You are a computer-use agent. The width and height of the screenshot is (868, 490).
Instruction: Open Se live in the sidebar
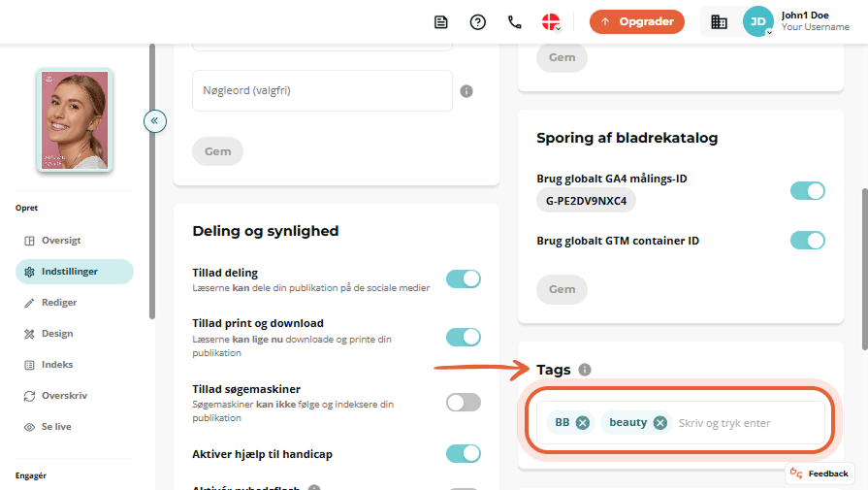(75, 426)
